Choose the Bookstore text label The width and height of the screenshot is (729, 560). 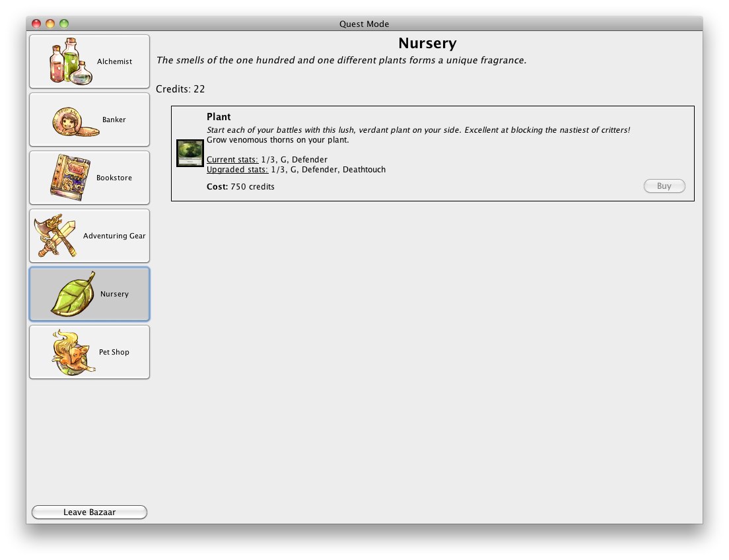(x=114, y=178)
